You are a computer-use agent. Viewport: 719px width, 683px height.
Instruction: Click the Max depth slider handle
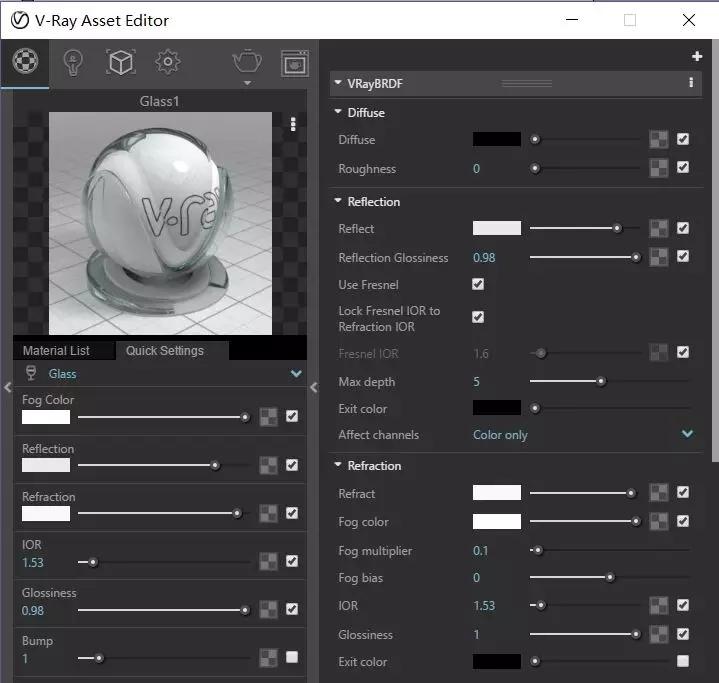601,381
